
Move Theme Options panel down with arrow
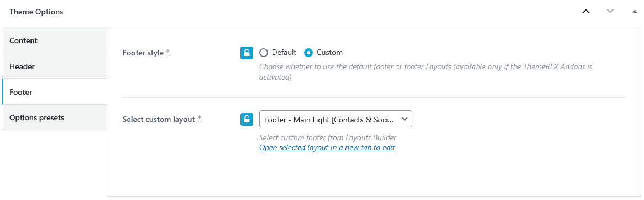click(610, 12)
